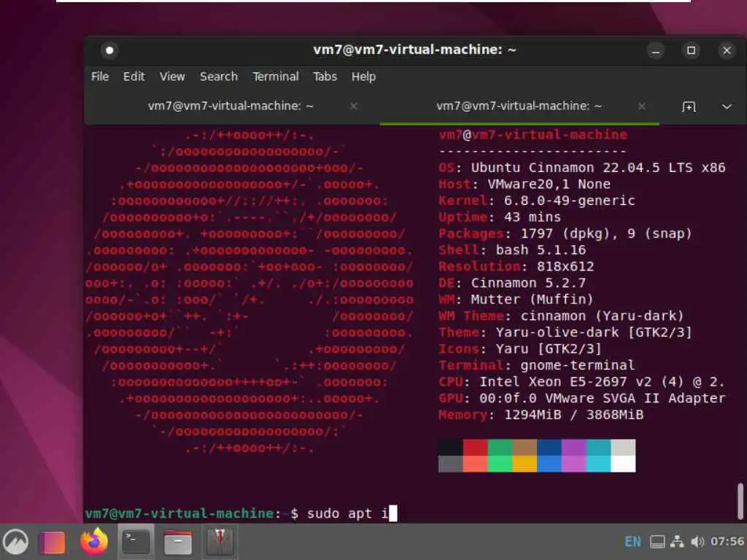Open the View menu

172,77
